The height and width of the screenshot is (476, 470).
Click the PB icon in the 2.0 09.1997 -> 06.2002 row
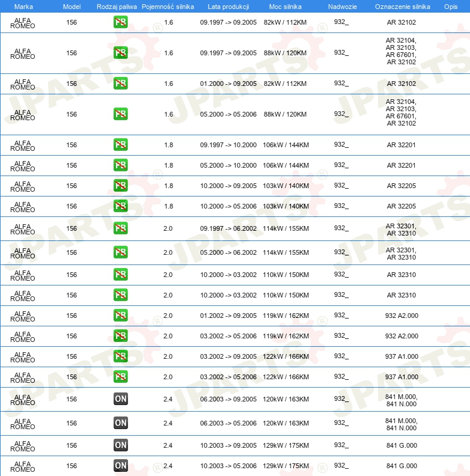[x=121, y=228]
